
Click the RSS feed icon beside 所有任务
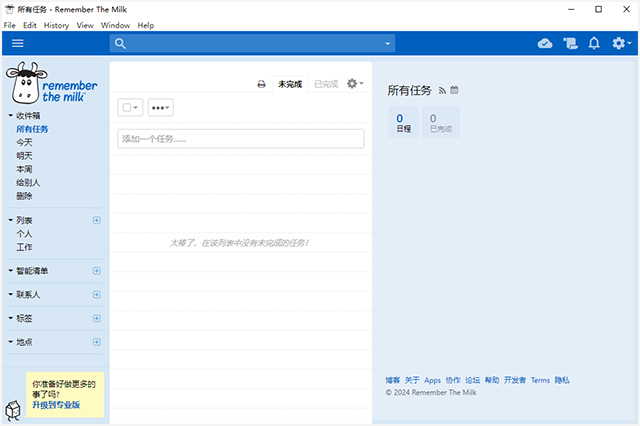(442, 91)
